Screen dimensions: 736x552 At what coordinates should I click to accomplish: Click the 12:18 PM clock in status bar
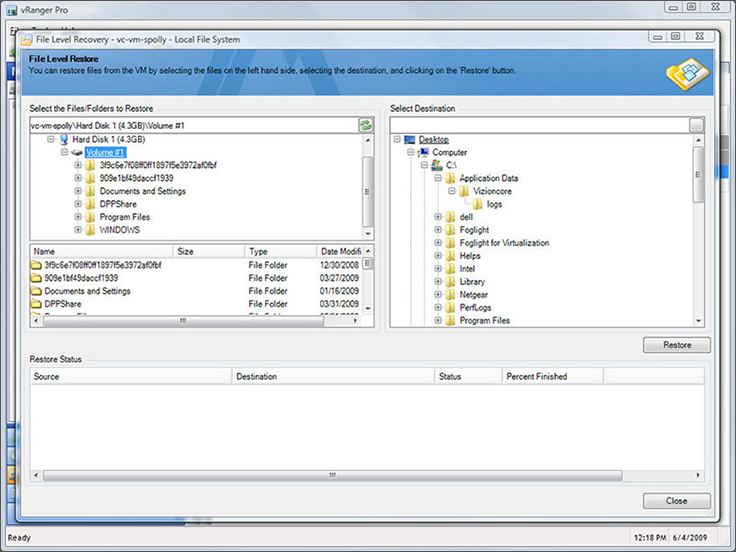650,537
